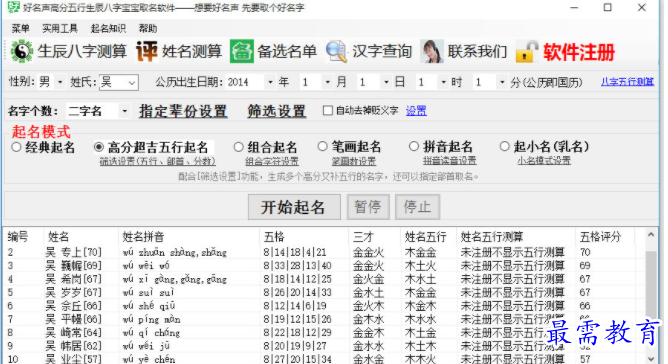Select the row 吴 帏居[62]
668x364 pixels.
point(324,346)
